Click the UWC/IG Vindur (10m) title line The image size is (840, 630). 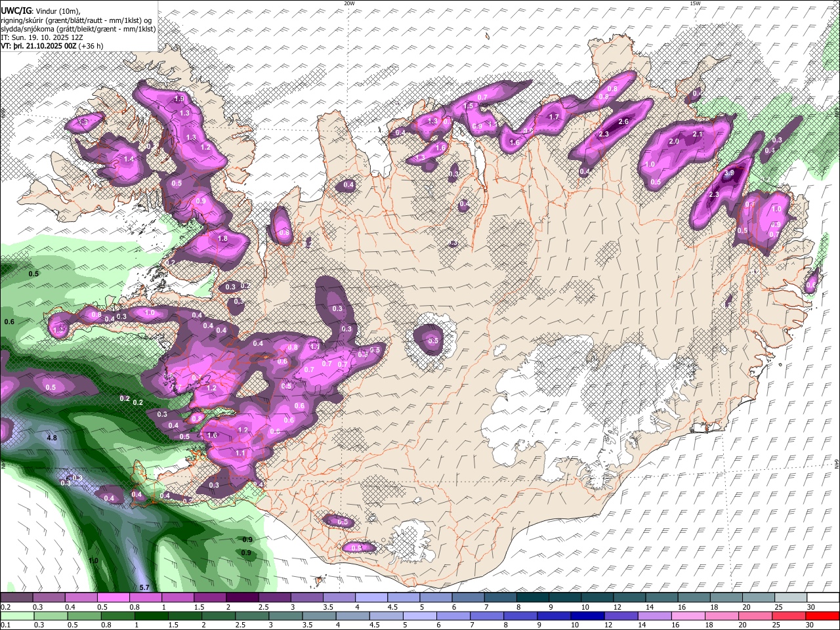[40, 10]
